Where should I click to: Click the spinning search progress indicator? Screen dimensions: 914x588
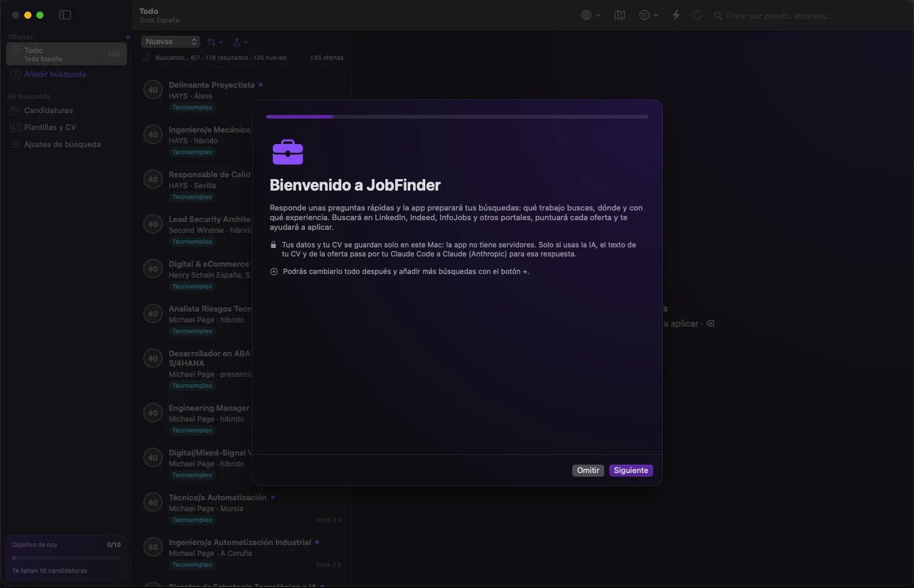[146, 58]
